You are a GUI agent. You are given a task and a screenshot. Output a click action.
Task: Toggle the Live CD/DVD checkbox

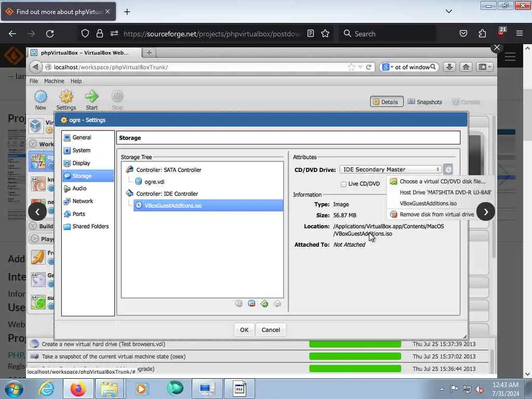click(343, 184)
